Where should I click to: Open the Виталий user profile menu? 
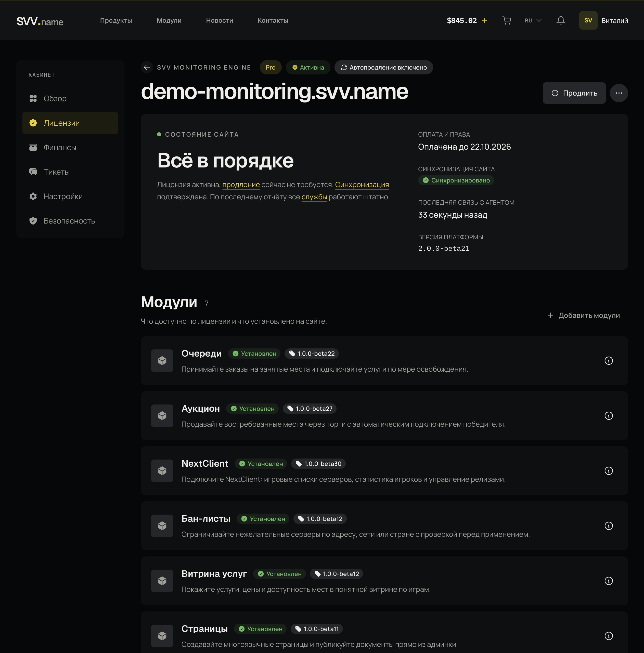point(603,21)
